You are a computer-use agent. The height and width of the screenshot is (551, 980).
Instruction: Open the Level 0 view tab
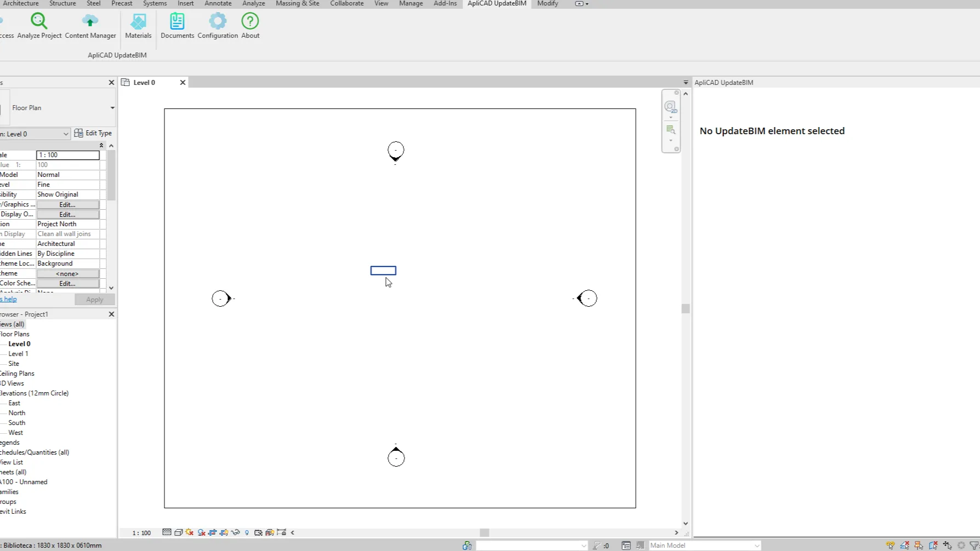pyautogui.click(x=144, y=83)
